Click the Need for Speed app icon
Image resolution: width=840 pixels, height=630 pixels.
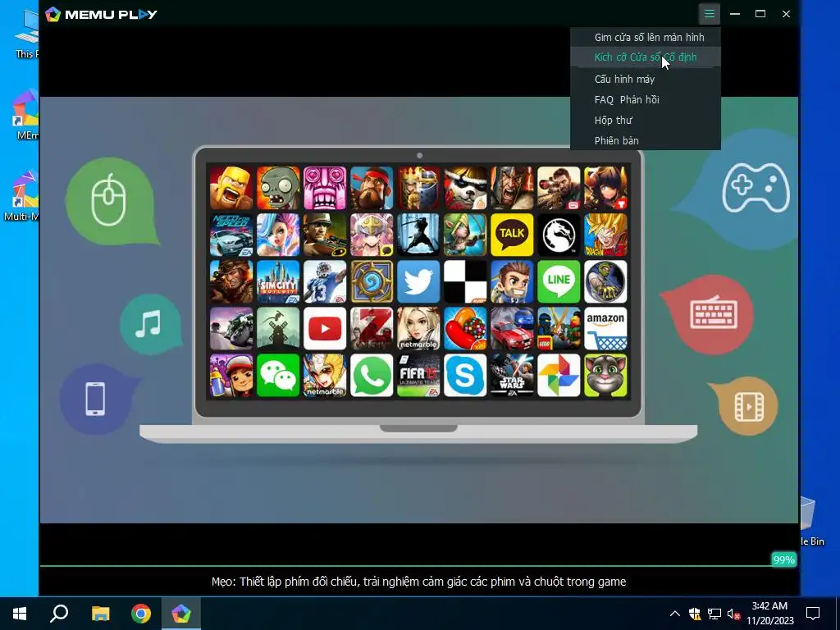pyautogui.click(x=231, y=235)
